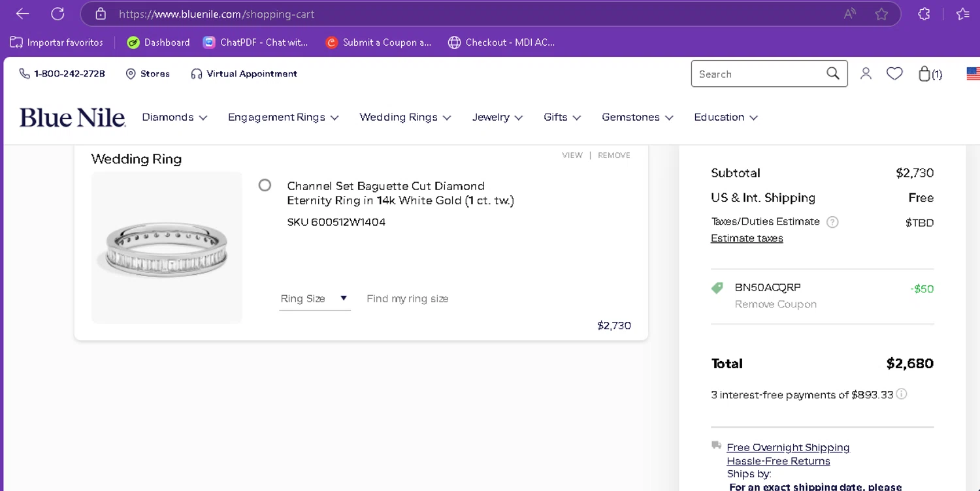View site info via address bar padlock
The height and width of the screenshot is (491, 980).
click(x=100, y=14)
